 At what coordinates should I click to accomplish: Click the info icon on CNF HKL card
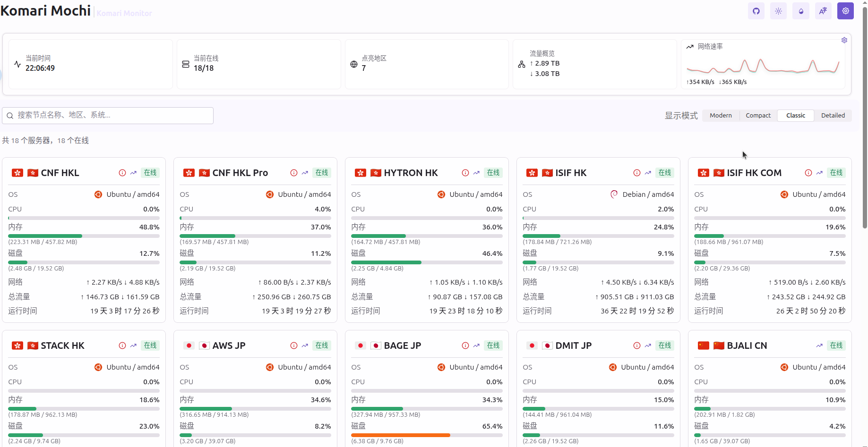pyautogui.click(x=122, y=173)
